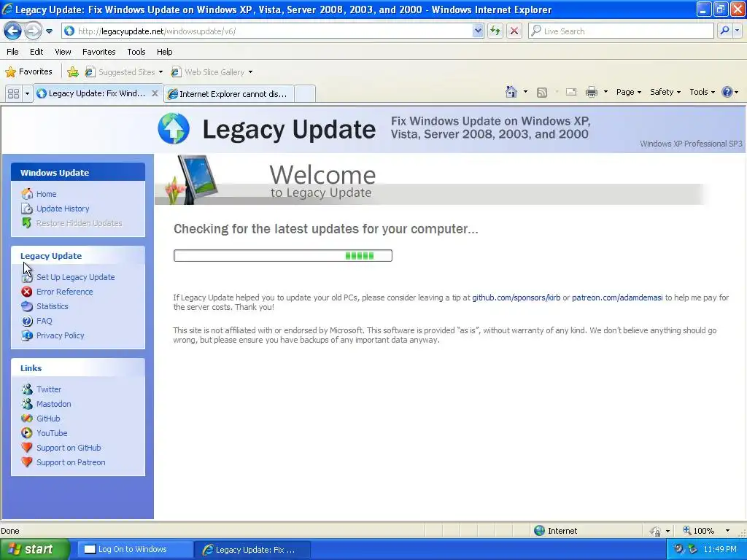Click the Quick Tabs grid icon
Image resolution: width=747 pixels, height=560 pixels.
13,93
